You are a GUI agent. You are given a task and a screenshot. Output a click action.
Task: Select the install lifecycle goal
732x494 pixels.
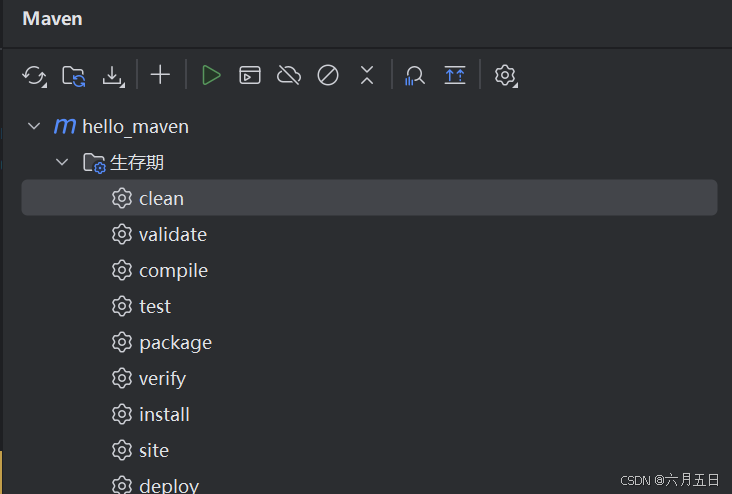pyautogui.click(x=369, y=414)
